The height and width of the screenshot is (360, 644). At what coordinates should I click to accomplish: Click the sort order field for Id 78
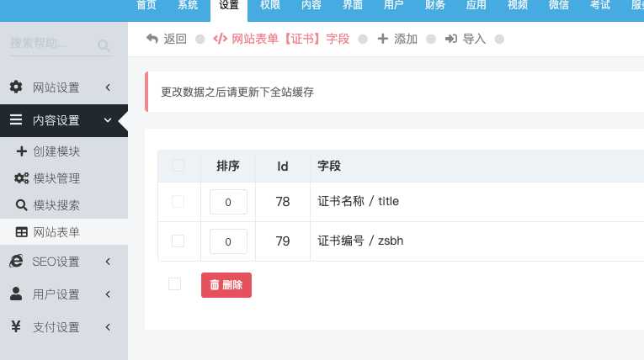click(x=228, y=202)
